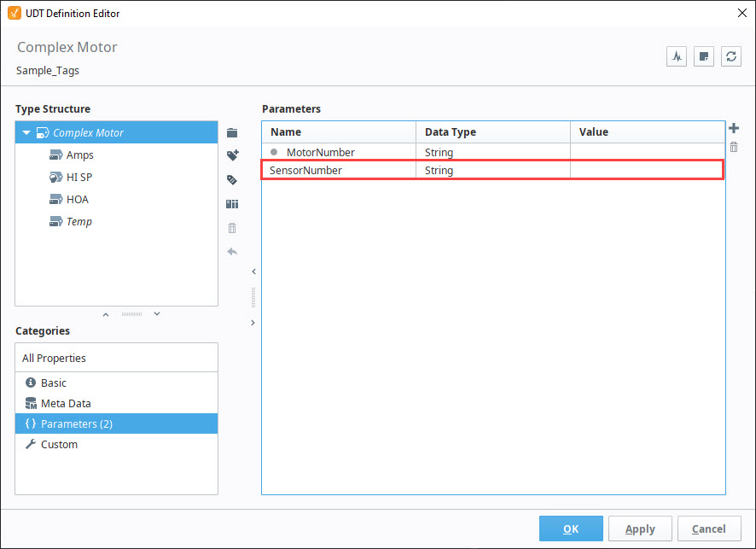This screenshot has height=549, width=756.
Task: Click the Value cell of SensorNumber
Action: click(x=647, y=170)
